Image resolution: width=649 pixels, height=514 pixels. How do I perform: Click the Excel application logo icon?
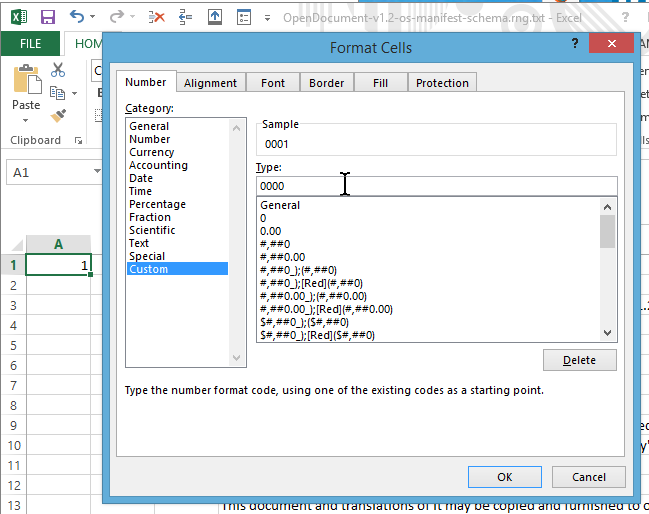point(19,17)
